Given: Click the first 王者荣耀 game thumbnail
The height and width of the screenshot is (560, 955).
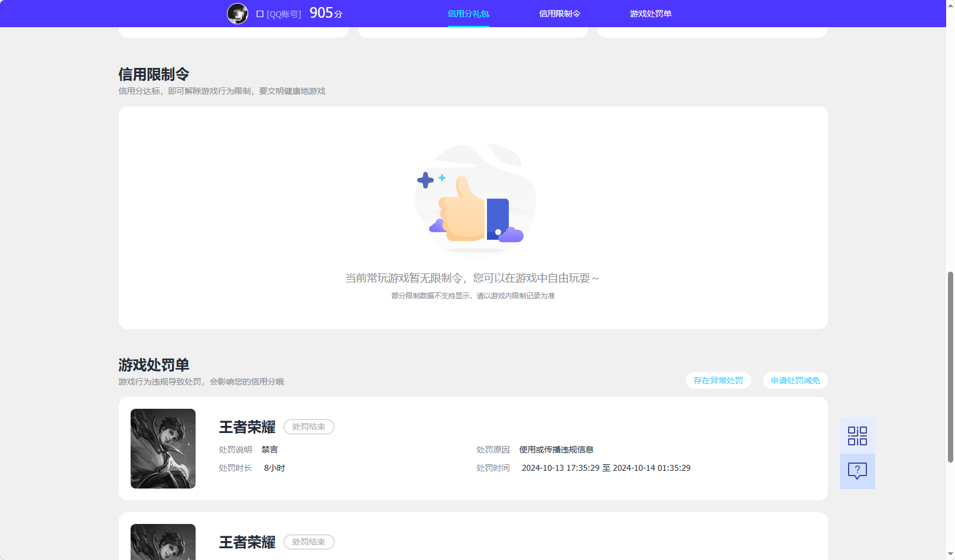Looking at the screenshot, I should pos(163,448).
